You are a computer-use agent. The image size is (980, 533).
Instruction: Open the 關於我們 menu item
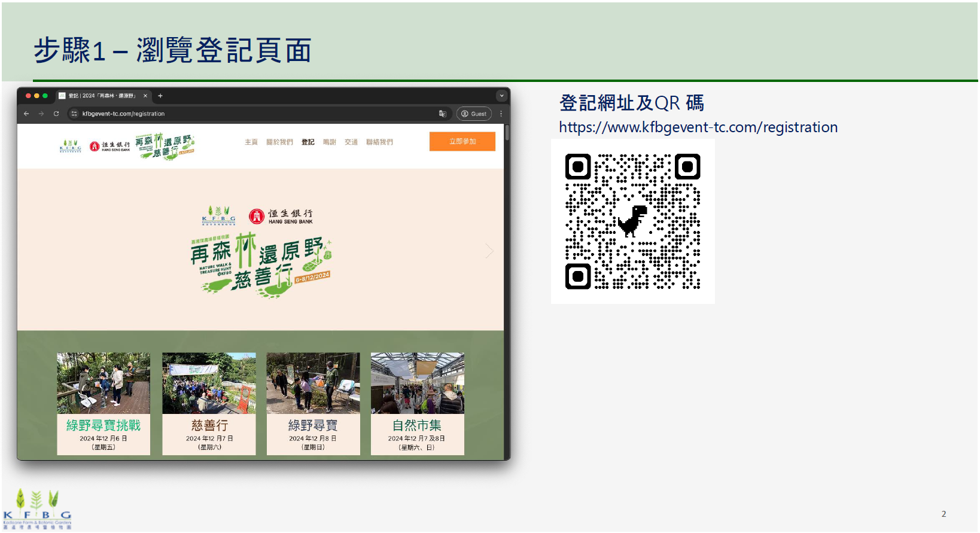pyautogui.click(x=280, y=142)
